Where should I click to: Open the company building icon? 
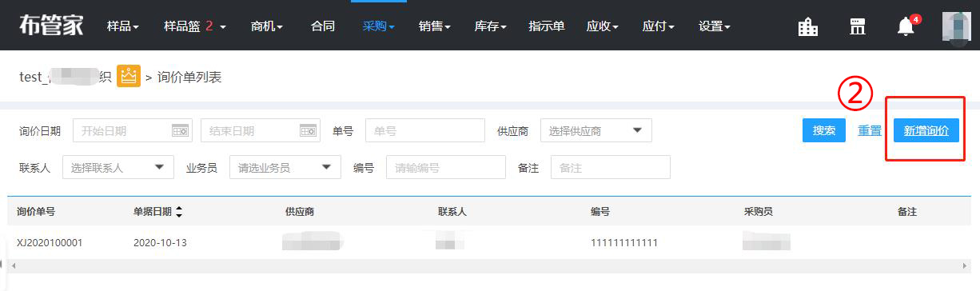(808, 26)
